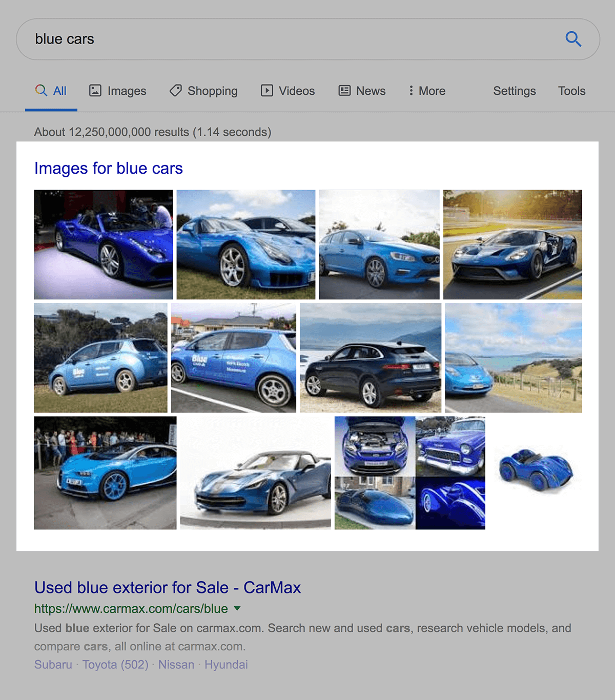615x700 pixels.
Task: Click the 'Images for blue cars' heading link
Action: click(109, 168)
